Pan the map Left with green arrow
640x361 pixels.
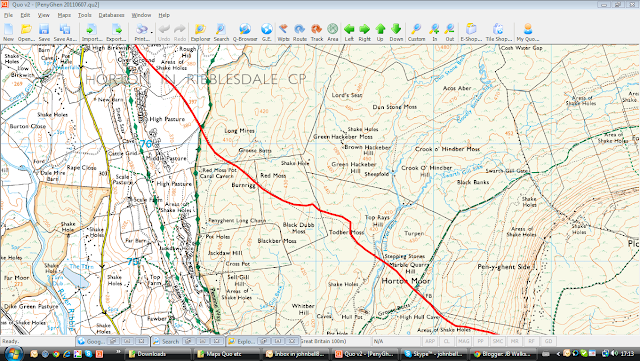click(x=349, y=32)
